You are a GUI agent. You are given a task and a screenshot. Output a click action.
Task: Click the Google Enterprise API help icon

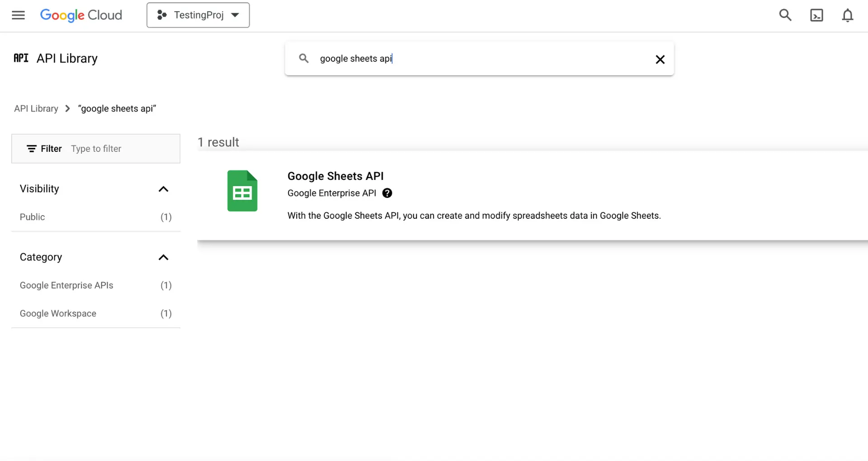point(387,193)
